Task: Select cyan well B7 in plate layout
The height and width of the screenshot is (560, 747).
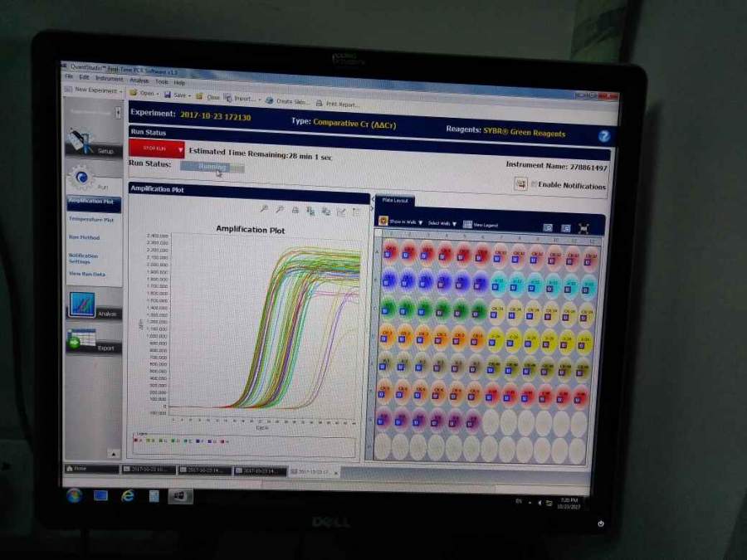Action: [498, 284]
